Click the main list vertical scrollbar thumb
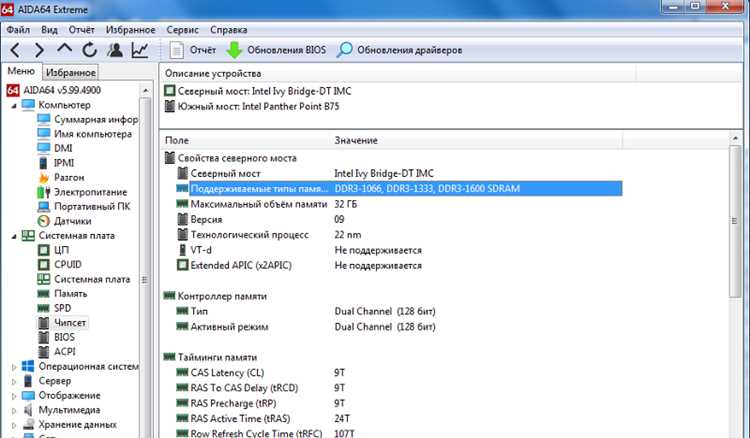The width and height of the screenshot is (750, 438). (x=735, y=221)
